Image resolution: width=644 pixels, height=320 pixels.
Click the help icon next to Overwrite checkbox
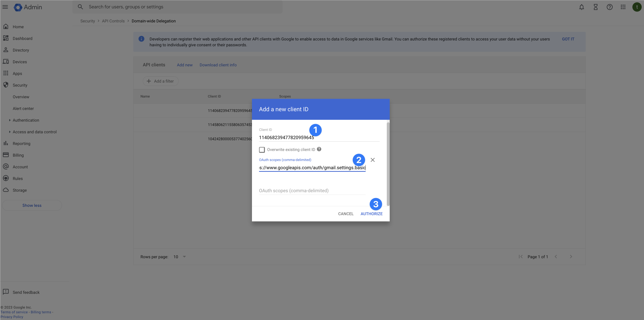(319, 149)
